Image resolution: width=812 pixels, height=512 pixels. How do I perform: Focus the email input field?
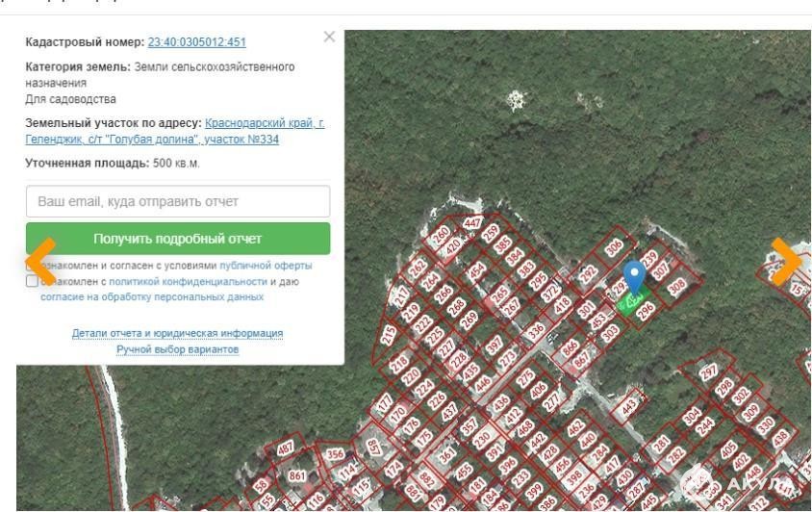(x=178, y=201)
